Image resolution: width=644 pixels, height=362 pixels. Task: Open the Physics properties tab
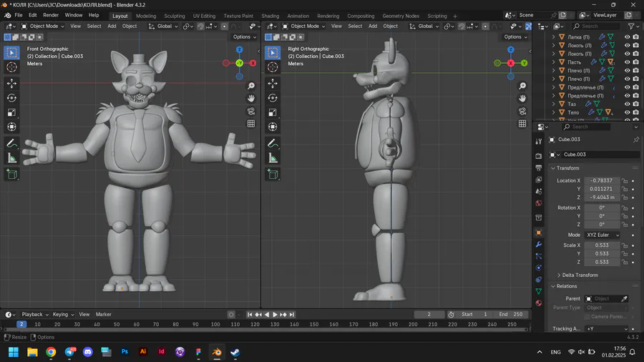pyautogui.click(x=538, y=268)
